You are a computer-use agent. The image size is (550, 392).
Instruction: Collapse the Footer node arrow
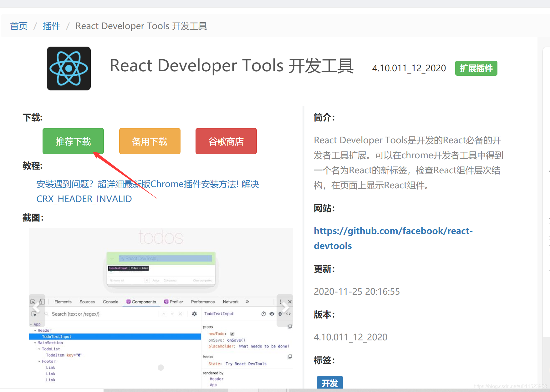click(39, 361)
